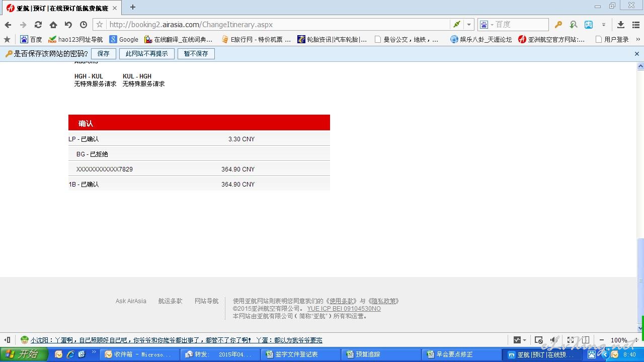Open the 用户登录 bookmark
The width and height of the screenshot is (644, 362).
612,39
